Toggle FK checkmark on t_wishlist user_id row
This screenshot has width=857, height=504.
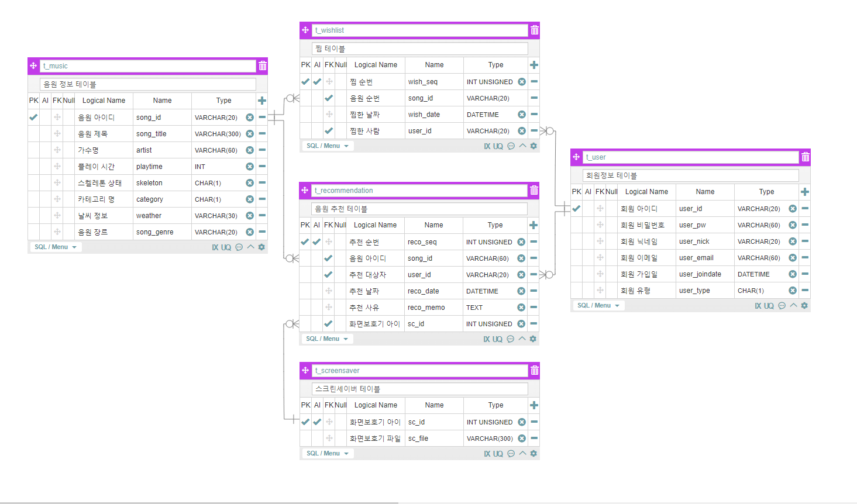pyautogui.click(x=329, y=131)
